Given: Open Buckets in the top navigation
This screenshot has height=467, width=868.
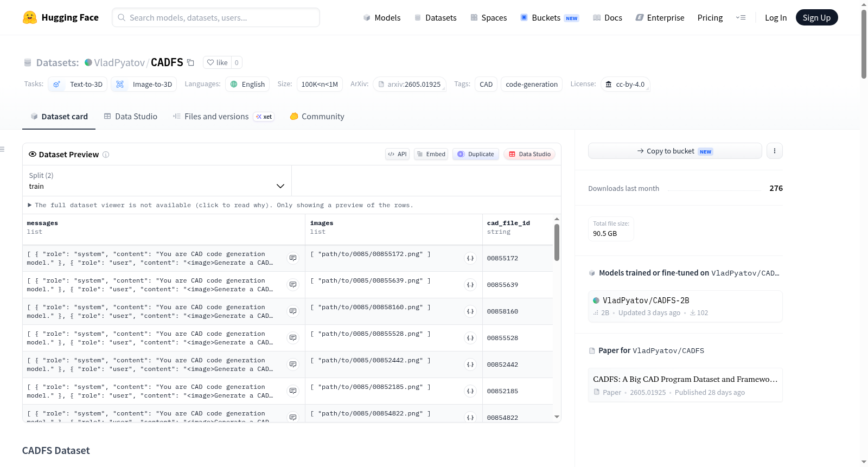Looking at the screenshot, I should tap(550, 17).
